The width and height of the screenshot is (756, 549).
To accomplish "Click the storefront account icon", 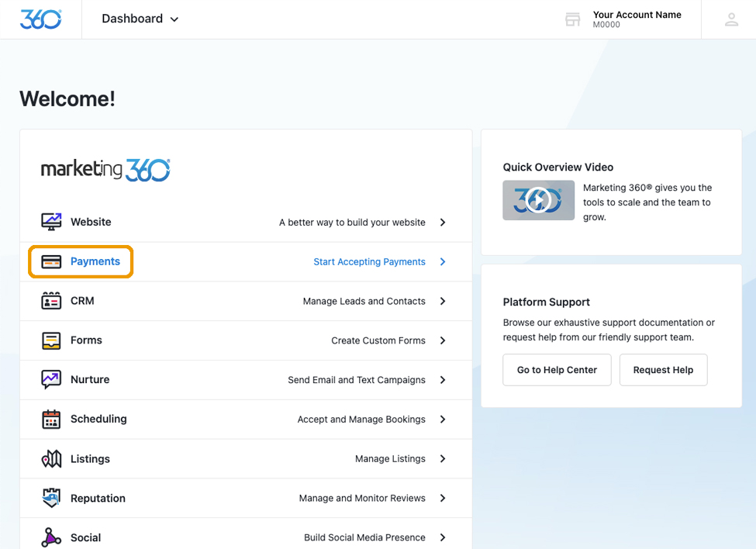I will coord(572,19).
